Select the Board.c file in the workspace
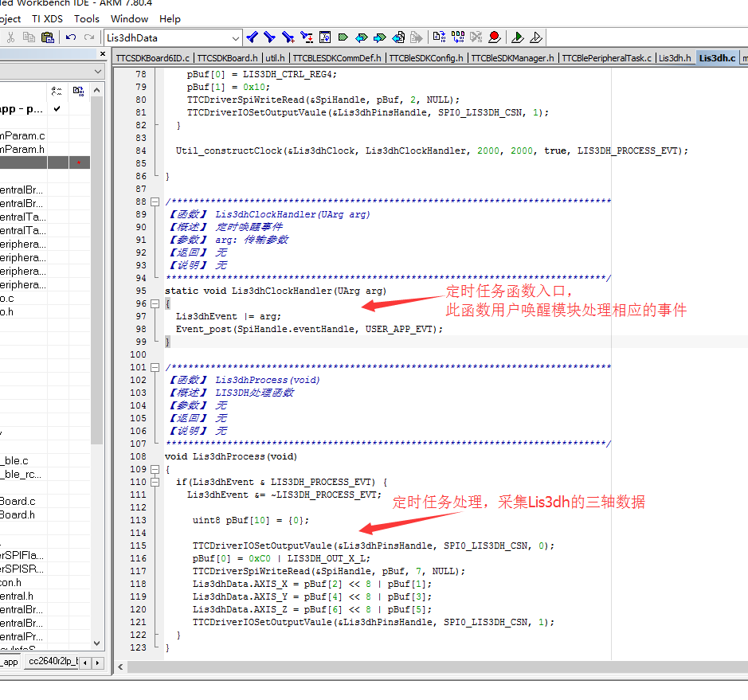 (18, 501)
